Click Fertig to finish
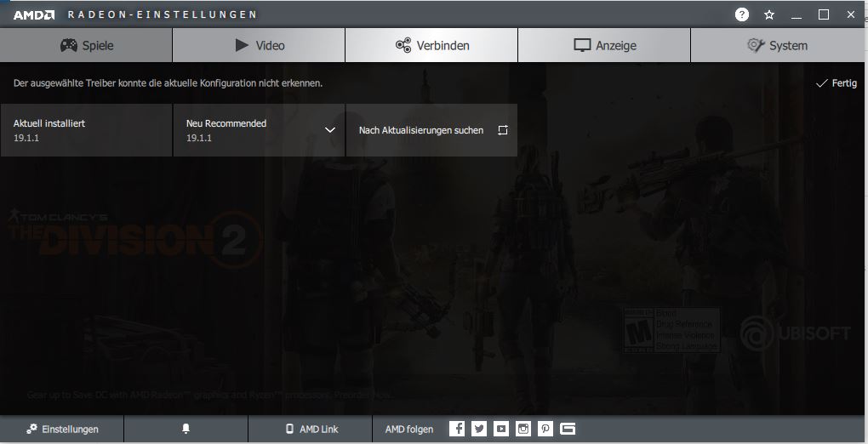 point(837,83)
